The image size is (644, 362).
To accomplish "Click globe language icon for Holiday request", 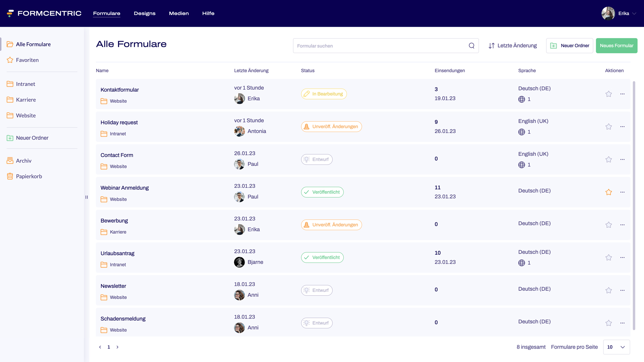I will [522, 132].
